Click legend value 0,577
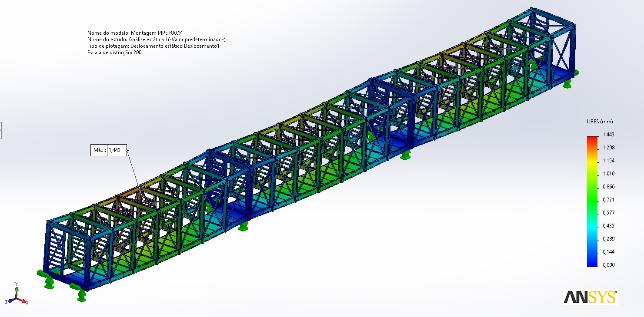The height and width of the screenshot is (317, 644). tap(608, 213)
